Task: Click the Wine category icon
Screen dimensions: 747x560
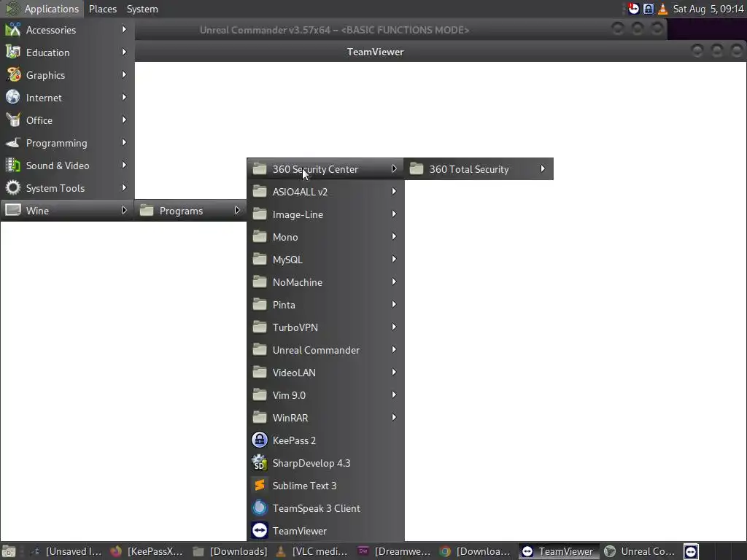Action: [13, 210]
